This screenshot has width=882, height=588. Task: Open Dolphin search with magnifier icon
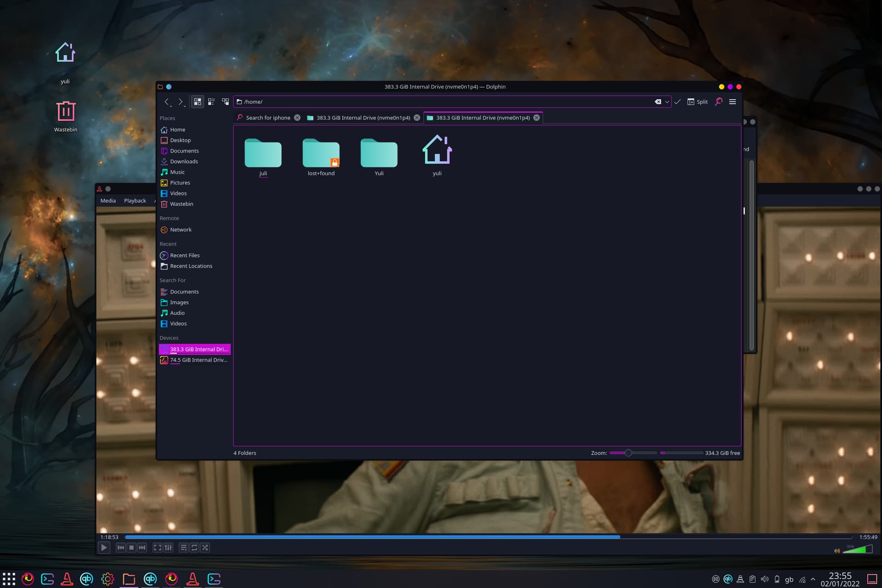(x=718, y=102)
